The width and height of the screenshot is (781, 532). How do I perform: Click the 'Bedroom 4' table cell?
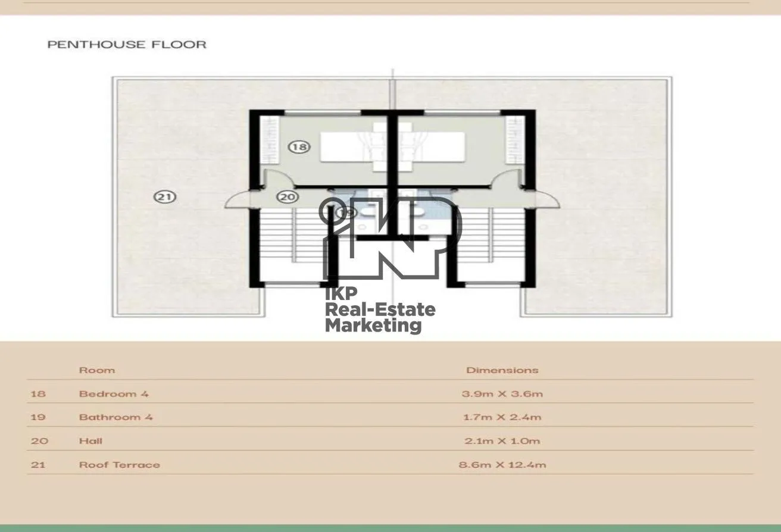114,394
